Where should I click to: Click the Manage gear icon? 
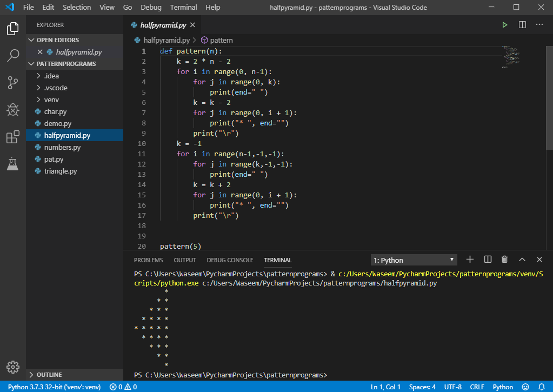tap(13, 366)
